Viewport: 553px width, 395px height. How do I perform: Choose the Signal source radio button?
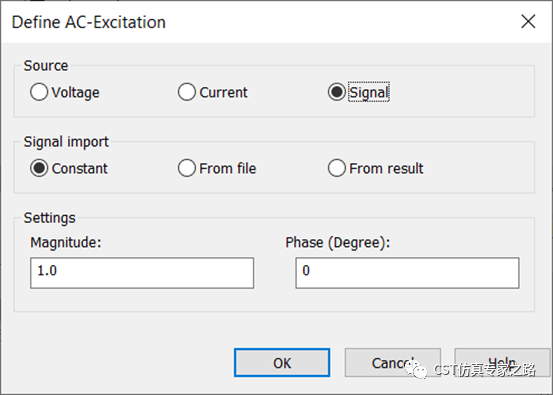[x=336, y=92]
